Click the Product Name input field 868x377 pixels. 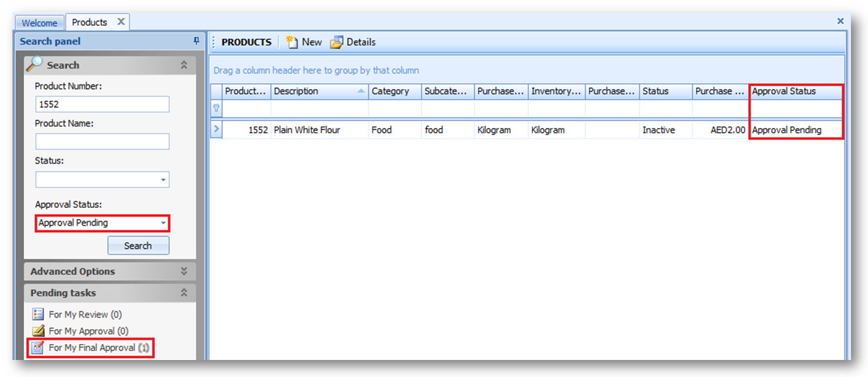click(102, 142)
